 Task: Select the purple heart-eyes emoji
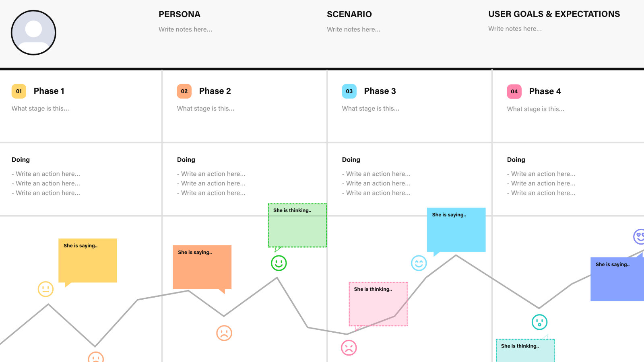coord(639,237)
